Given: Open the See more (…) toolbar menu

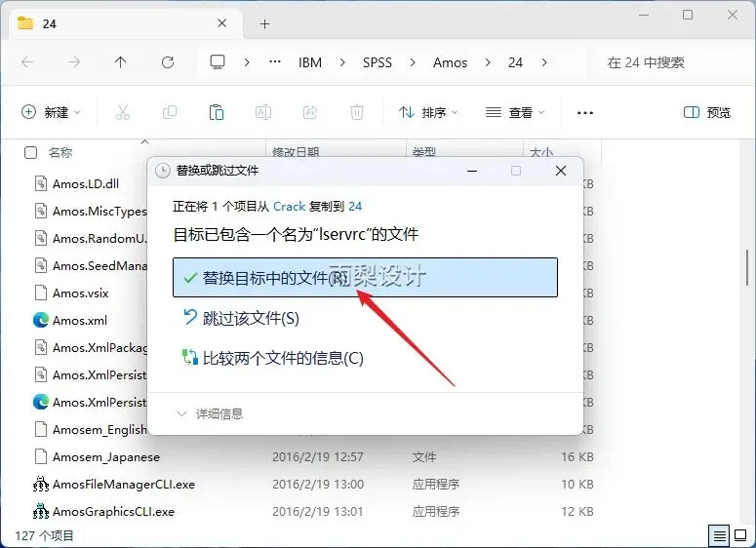Looking at the screenshot, I should 585,113.
